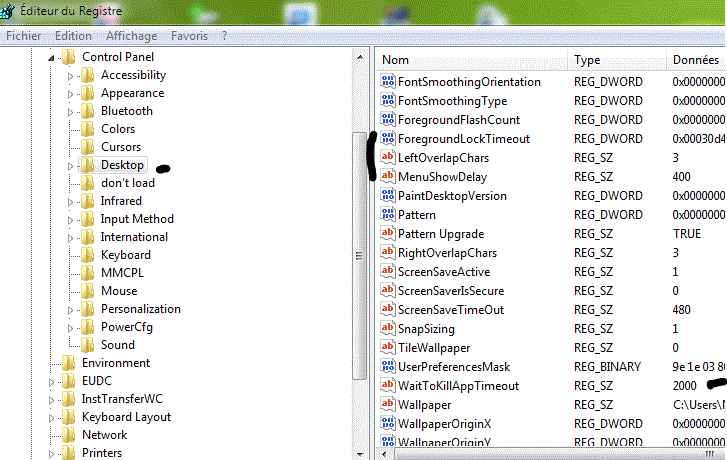
Task: Open the Edition menu
Action: (x=73, y=36)
